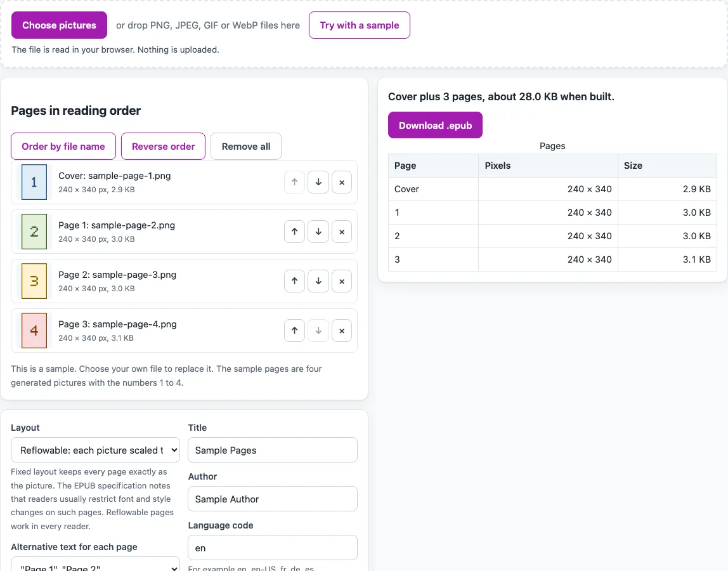Move Page 1 sample-page-2.png down

(318, 232)
